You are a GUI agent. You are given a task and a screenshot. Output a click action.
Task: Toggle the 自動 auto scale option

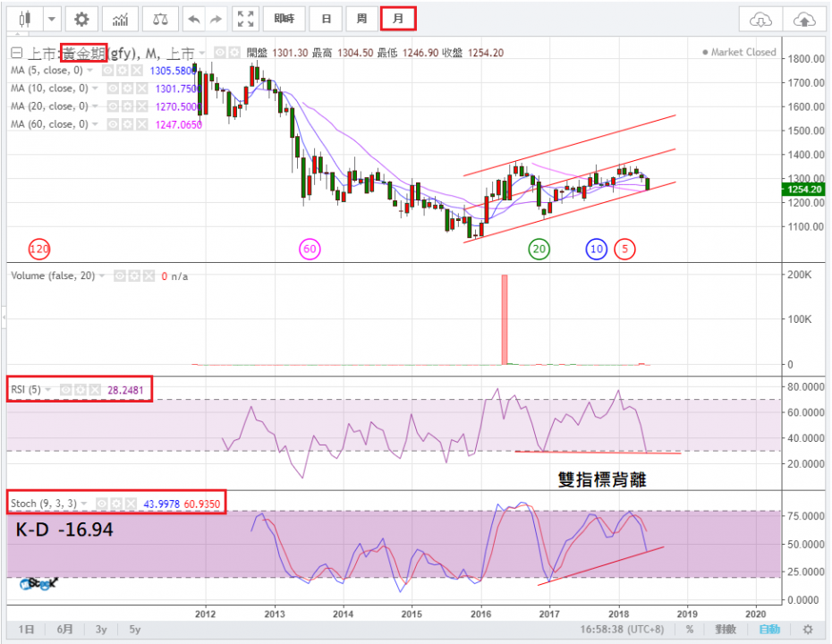(769, 630)
